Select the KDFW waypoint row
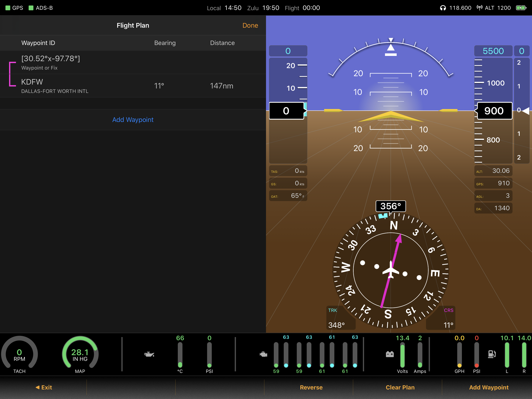Image resolution: width=532 pixels, height=399 pixels. (x=133, y=86)
